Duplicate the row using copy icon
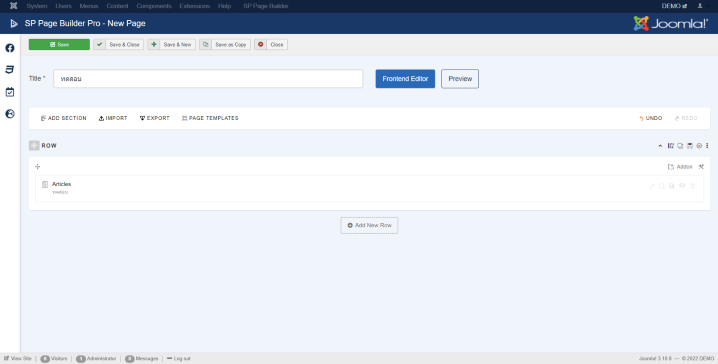The height and width of the screenshot is (364, 718). coord(680,146)
